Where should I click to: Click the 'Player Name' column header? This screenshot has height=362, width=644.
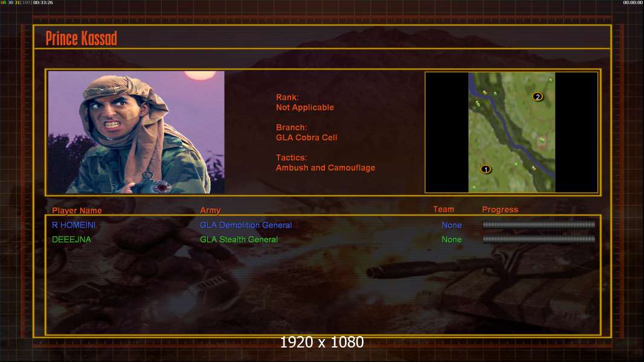[77, 211]
